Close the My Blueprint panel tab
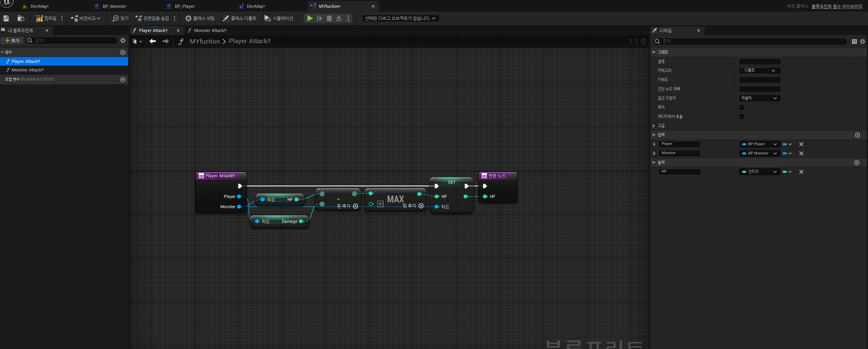Image resolution: width=868 pixels, height=349 pixels. pos(47,31)
